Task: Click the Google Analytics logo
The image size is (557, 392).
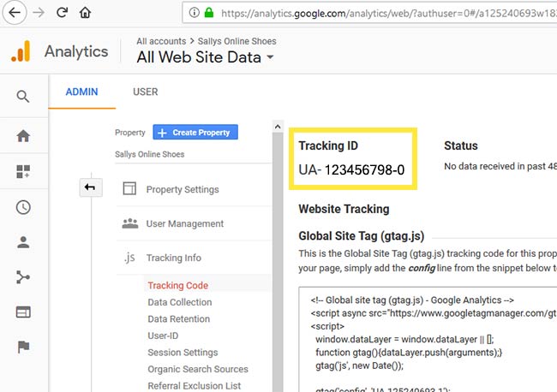Action: (21, 51)
